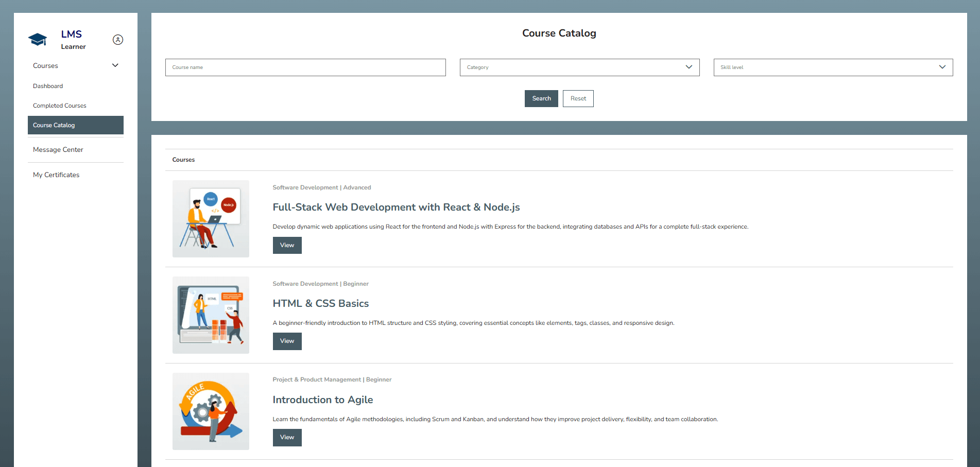
Task: Open the Message Center
Action: coord(58,149)
